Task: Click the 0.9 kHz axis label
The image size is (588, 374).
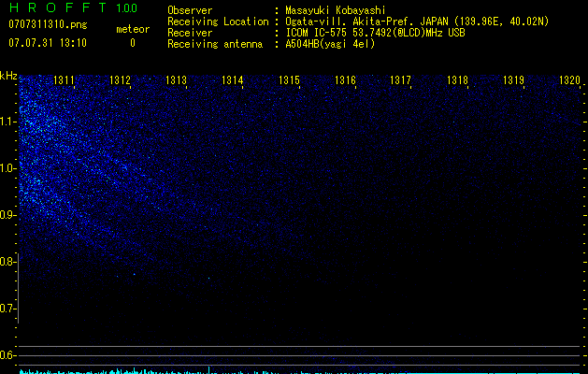Action: pyautogui.click(x=7, y=215)
